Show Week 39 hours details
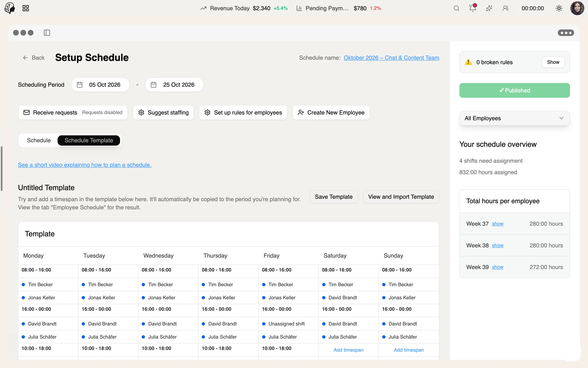588x368 pixels. click(x=497, y=267)
